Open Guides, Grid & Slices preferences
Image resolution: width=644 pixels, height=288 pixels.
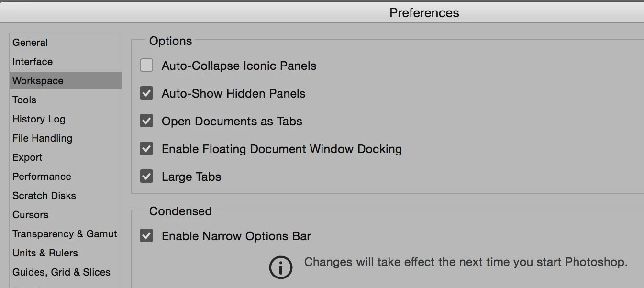61,272
